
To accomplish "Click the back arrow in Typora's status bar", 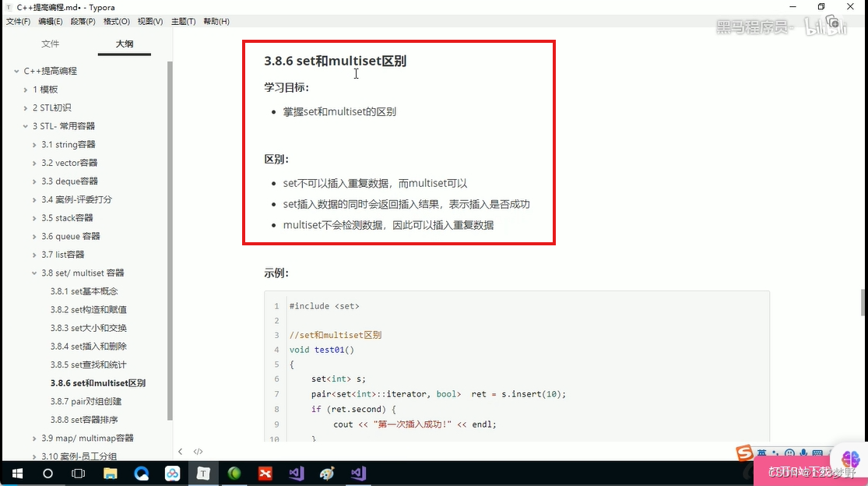I will (181, 451).
